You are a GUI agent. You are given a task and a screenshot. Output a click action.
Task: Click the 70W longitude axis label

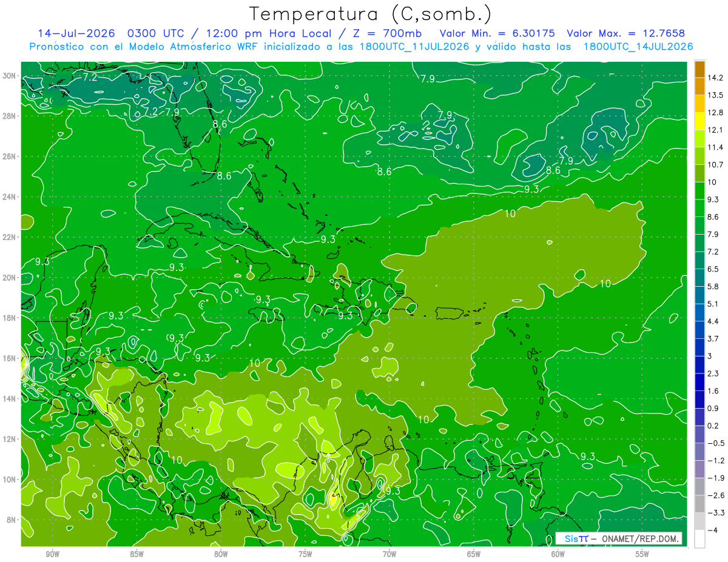[x=389, y=554]
